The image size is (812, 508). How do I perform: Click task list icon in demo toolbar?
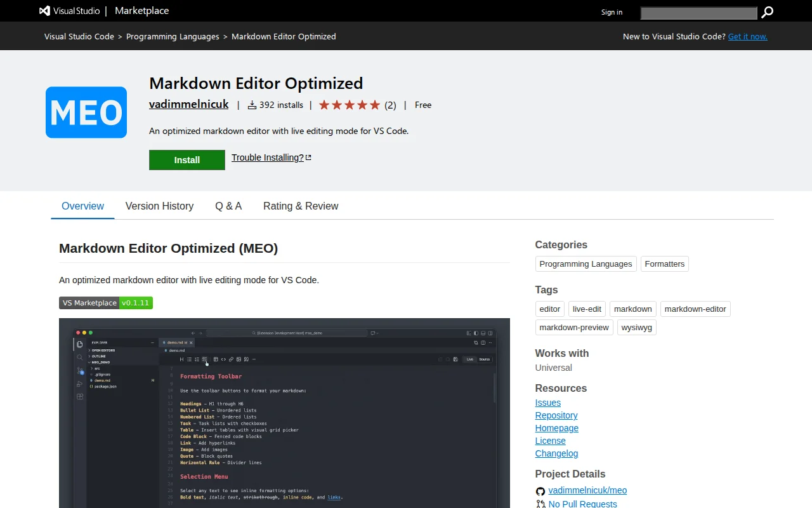(x=204, y=359)
